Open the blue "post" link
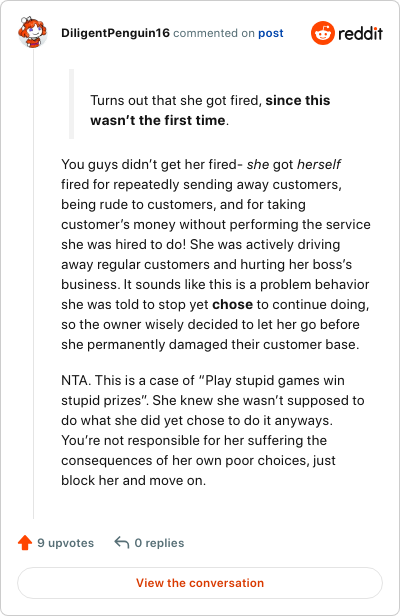 (271, 33)
